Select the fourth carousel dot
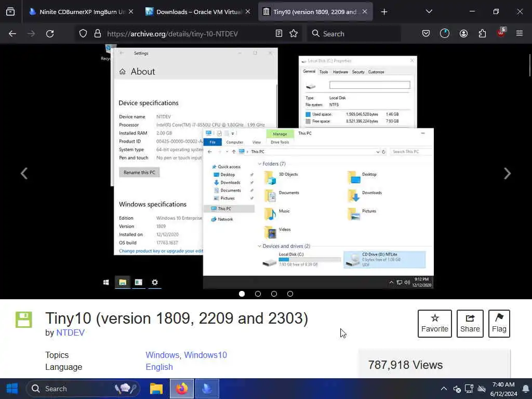This screenshot has width=532, height=399. (x=290, y=294)
